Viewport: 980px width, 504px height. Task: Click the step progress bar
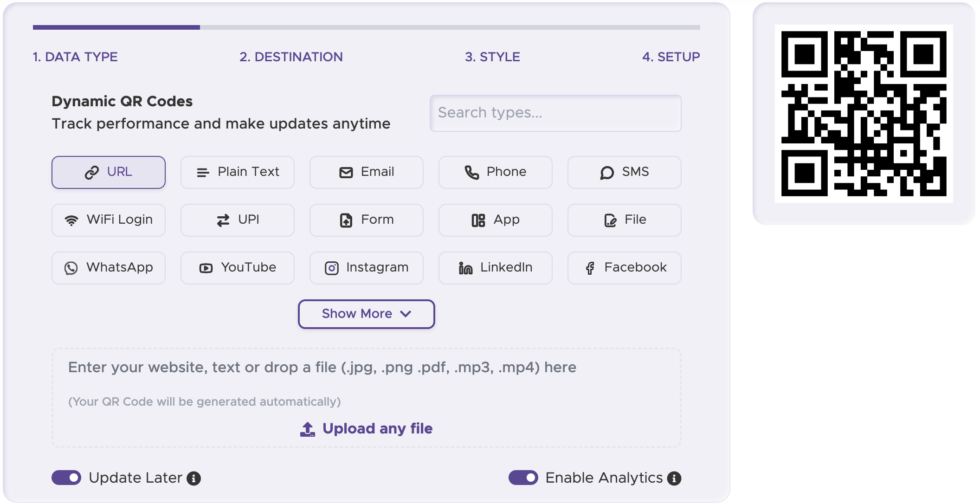366,27
